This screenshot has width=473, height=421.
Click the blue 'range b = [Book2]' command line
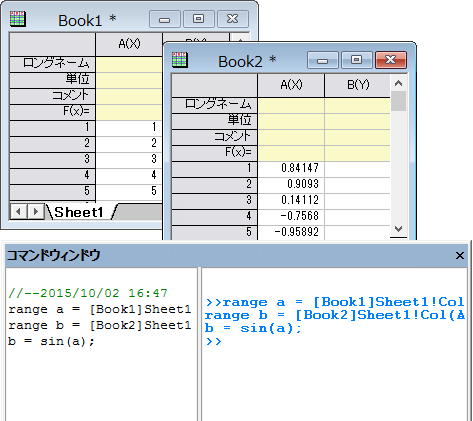point(335,315)
